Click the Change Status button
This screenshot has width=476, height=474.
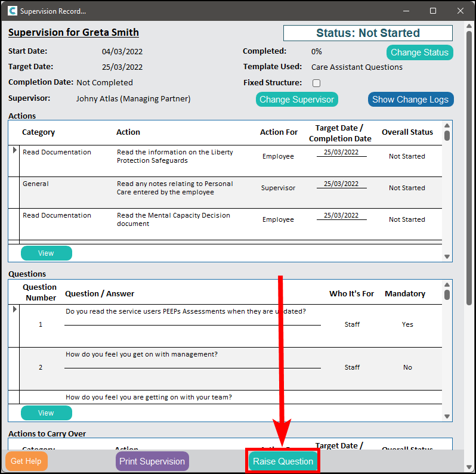pos(419,52)
